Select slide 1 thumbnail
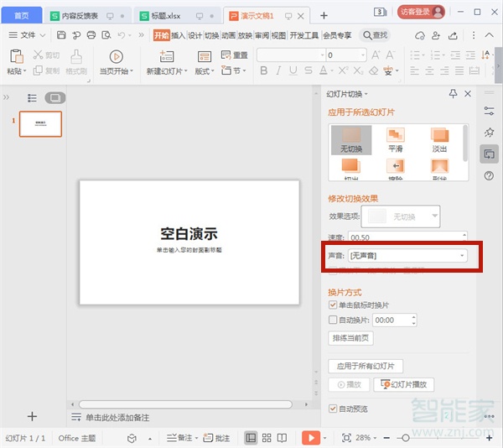 point(40,124)
